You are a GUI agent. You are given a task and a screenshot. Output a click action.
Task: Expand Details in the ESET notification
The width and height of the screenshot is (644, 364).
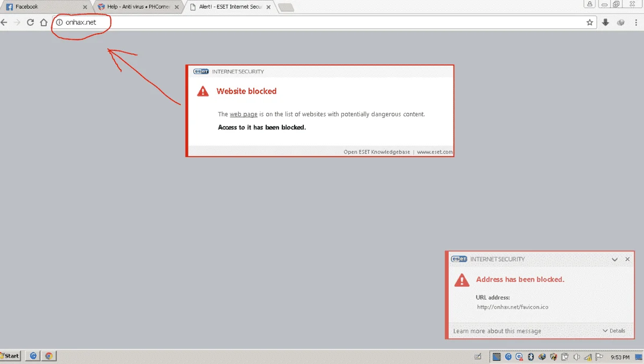(x=614, y=331)
